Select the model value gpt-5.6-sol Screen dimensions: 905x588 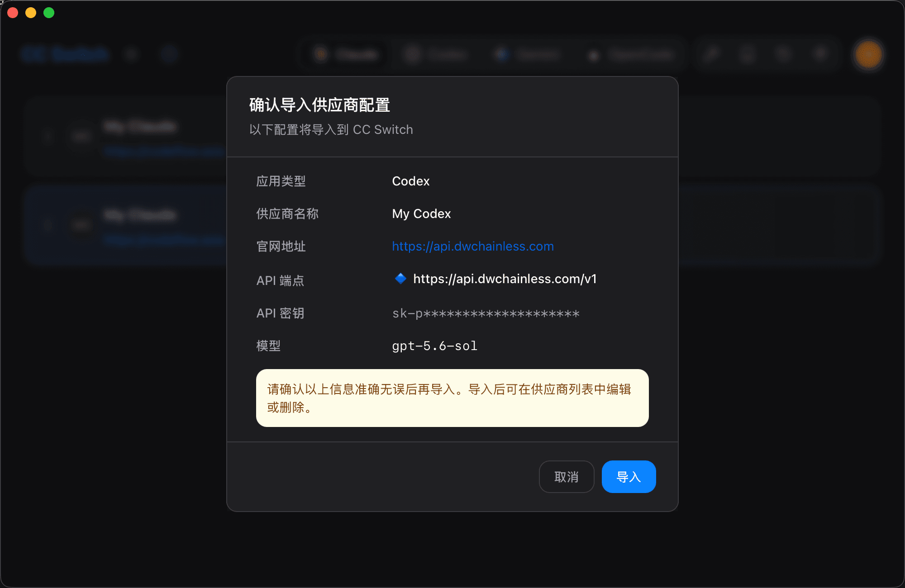434,346
